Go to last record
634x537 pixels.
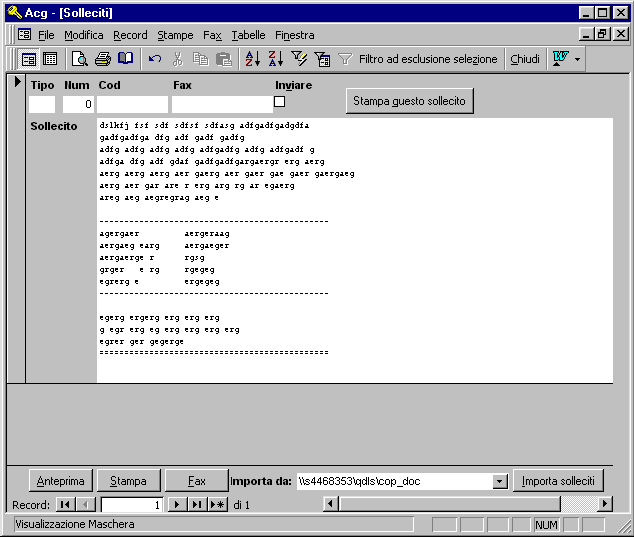pos(197,504)
